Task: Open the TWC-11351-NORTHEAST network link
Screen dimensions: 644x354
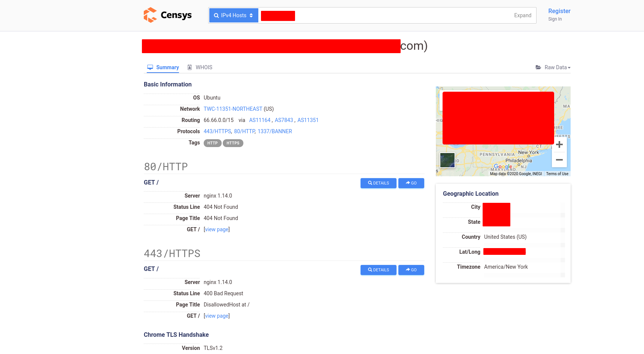Action: [x=233, y=109]
